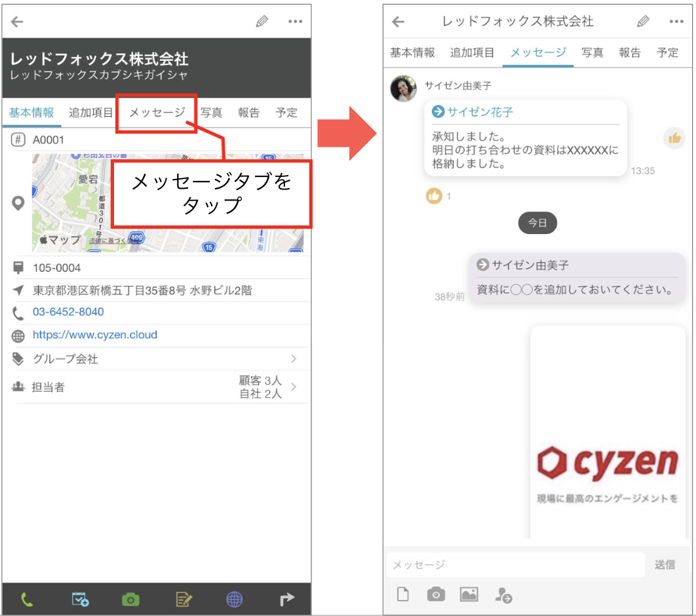Tap pencil edit icon on message screen
This screenshot has height=616, width=696.
(643, 22)
